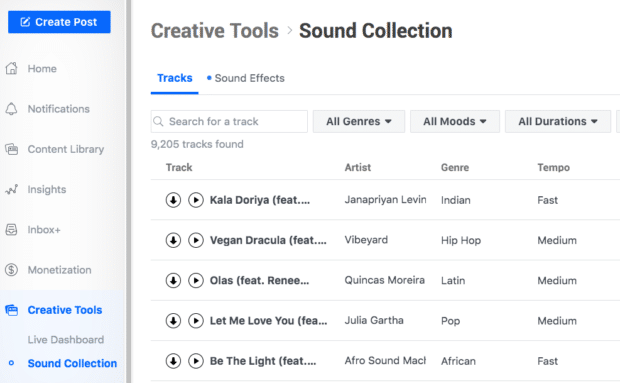The image size is (620, 383).
Task: Click the Monetization dollar icon
Action: pyautogui.click(x=11, y=270)
